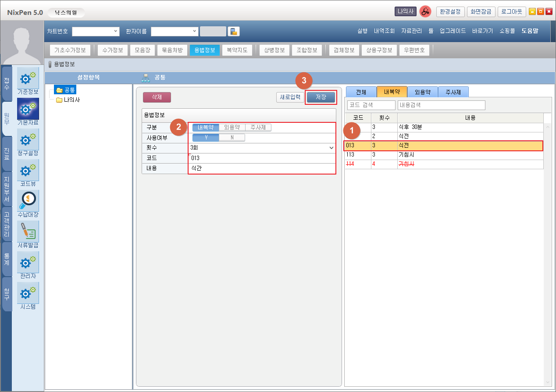The width and height of the screenshot is (556, 392).
Task: Click the patient search icon beside name field
Action: click(234, 32)
